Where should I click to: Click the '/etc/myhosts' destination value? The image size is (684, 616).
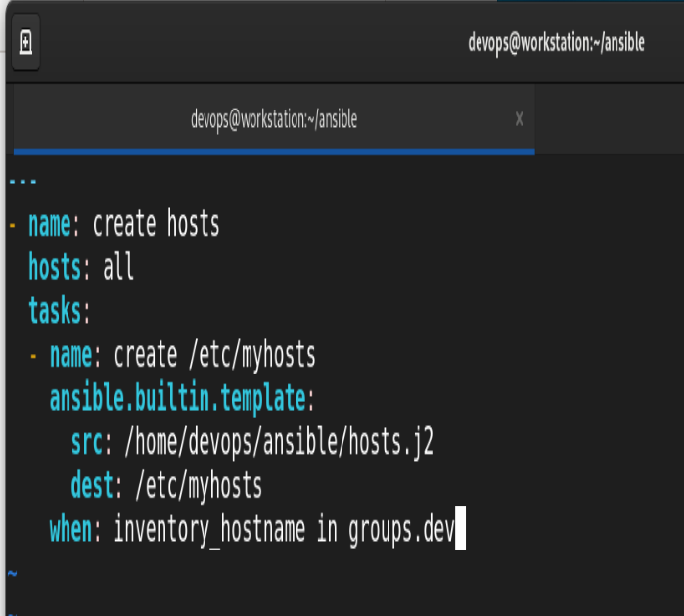click(199, 487)
